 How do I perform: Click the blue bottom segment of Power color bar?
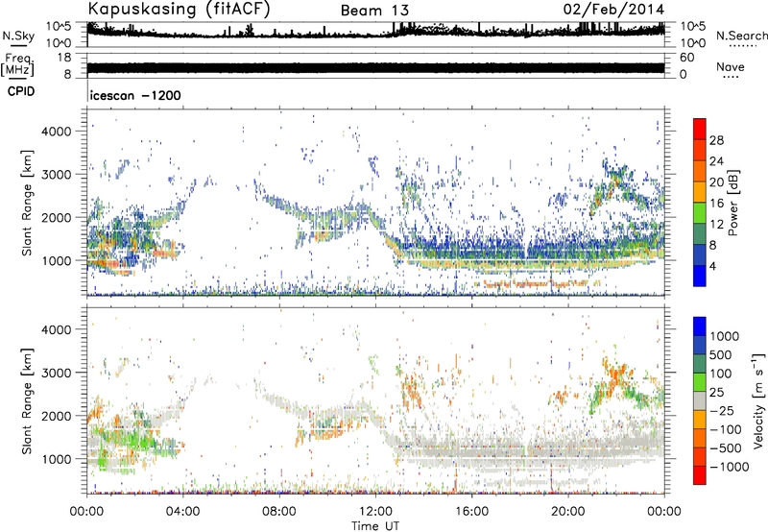point(700,276)
